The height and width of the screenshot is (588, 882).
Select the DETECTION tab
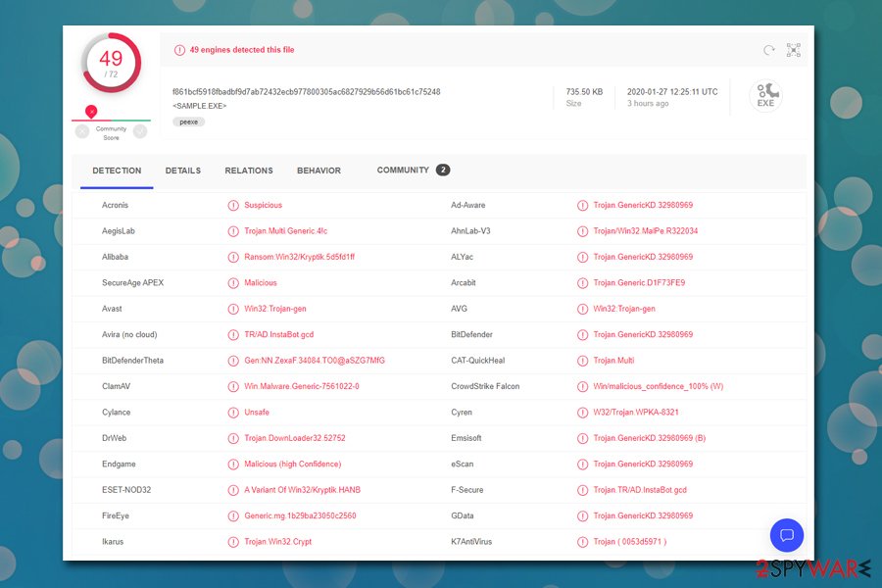pyautogui.click(x=117, y=171)
